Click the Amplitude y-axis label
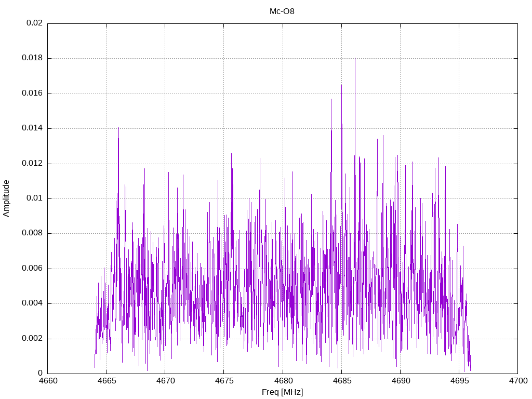 tap(6, 198)
